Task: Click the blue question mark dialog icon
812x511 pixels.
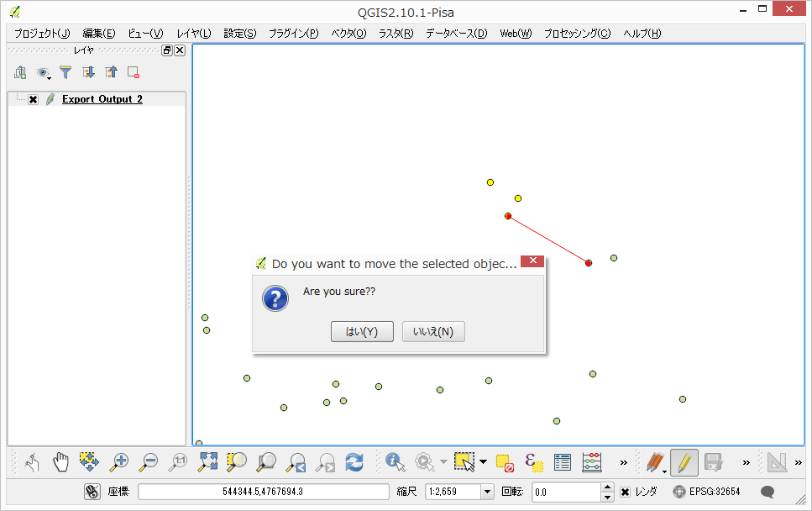Action: (275, 298)
